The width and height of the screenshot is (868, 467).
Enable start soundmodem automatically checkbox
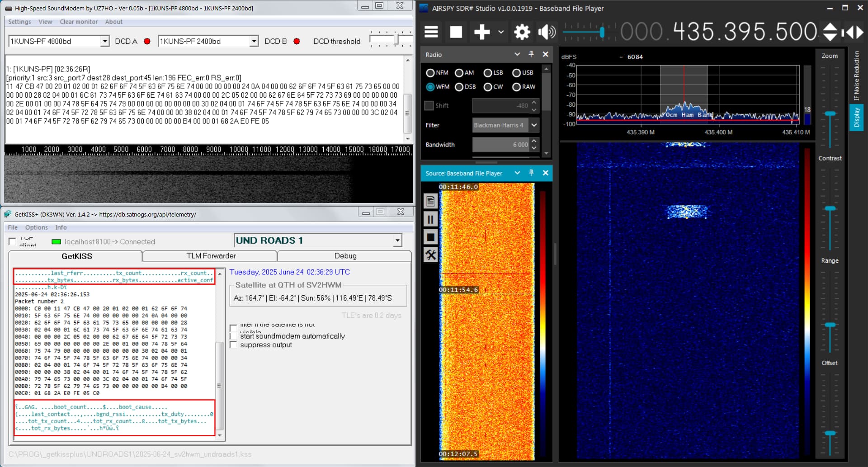click(233, 336)
